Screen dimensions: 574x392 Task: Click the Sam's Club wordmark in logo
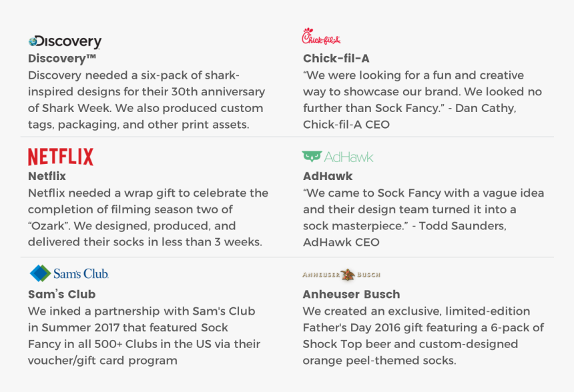(x=81, y=273)
